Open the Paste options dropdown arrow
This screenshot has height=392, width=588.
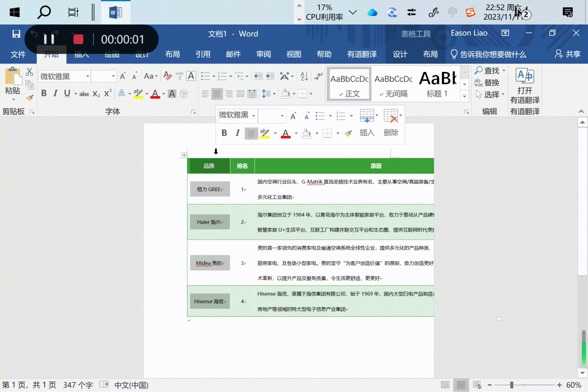pyautogui.click(x=13, y=100)
